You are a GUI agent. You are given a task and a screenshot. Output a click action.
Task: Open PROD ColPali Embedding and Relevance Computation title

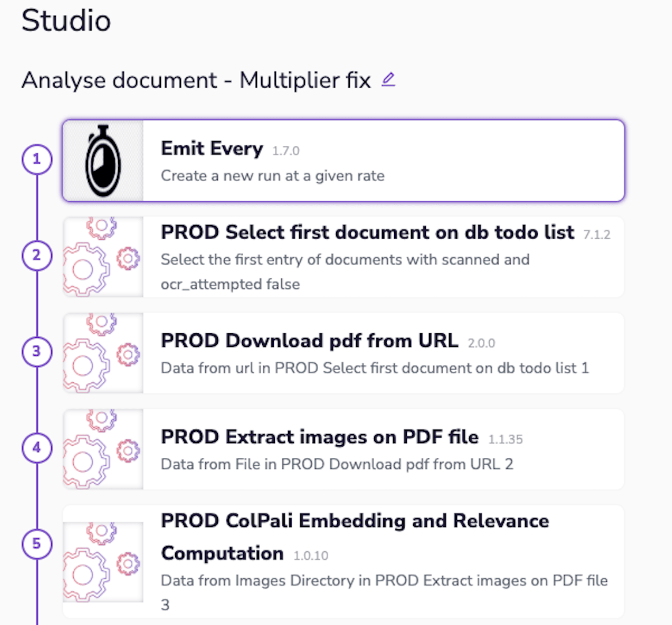click(354, 521)
